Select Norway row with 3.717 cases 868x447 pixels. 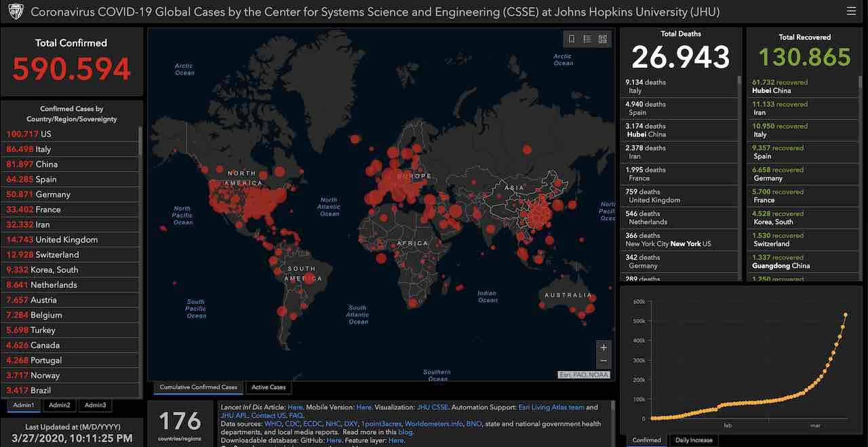pyautogui.click(x=71, y=375)
